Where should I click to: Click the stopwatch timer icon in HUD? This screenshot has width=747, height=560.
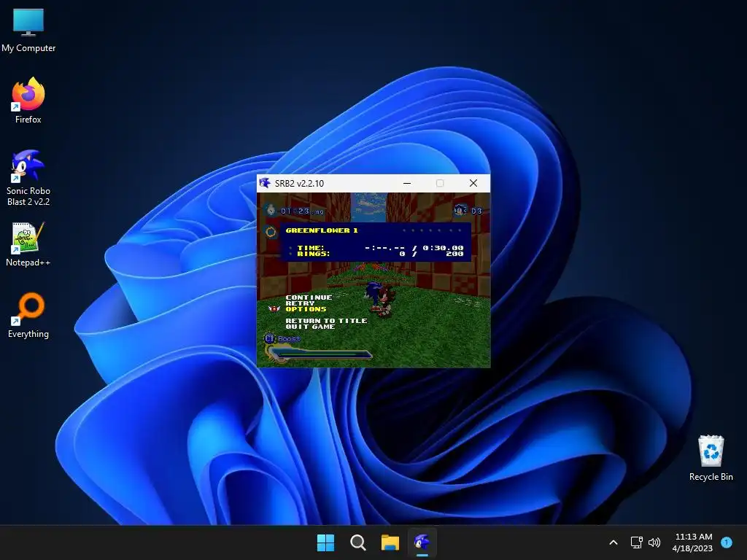pos(271,210)
